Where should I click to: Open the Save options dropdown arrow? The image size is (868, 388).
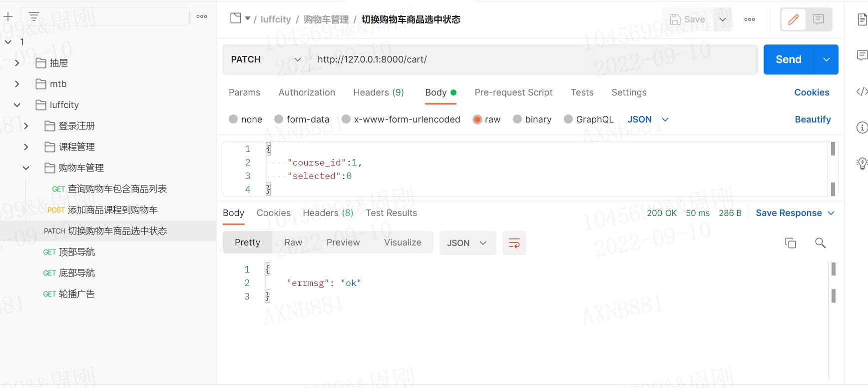[x=723, y=19]
